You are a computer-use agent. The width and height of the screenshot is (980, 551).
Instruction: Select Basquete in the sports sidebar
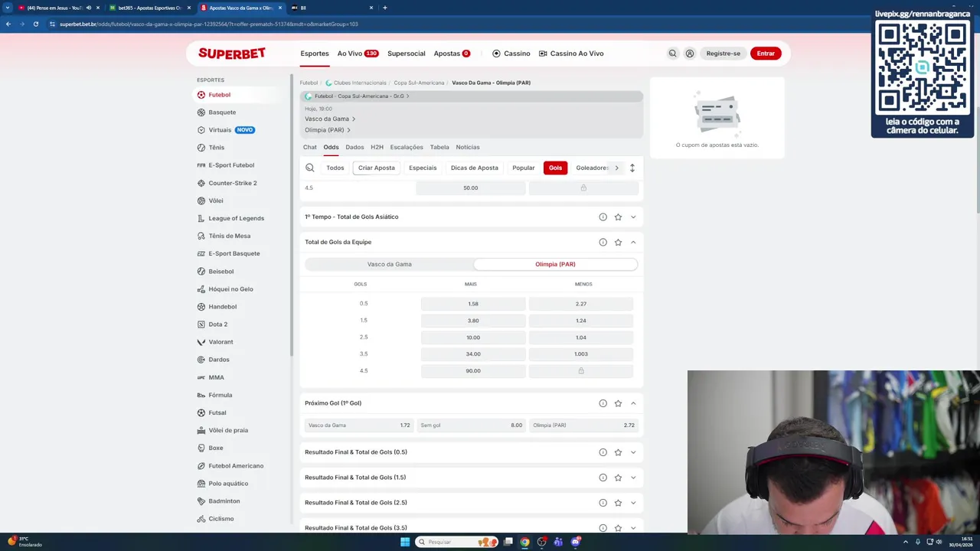click(222, 112)
